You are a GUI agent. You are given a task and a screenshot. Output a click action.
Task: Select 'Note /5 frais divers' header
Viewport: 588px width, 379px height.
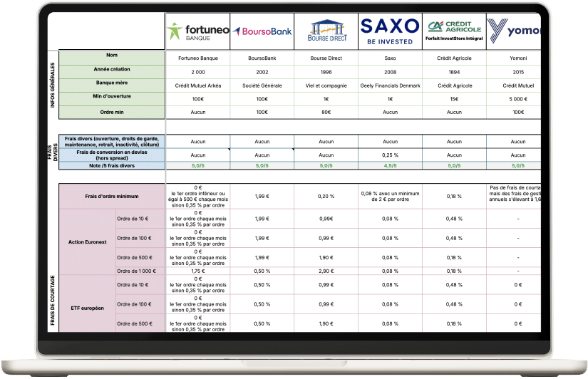112,165
